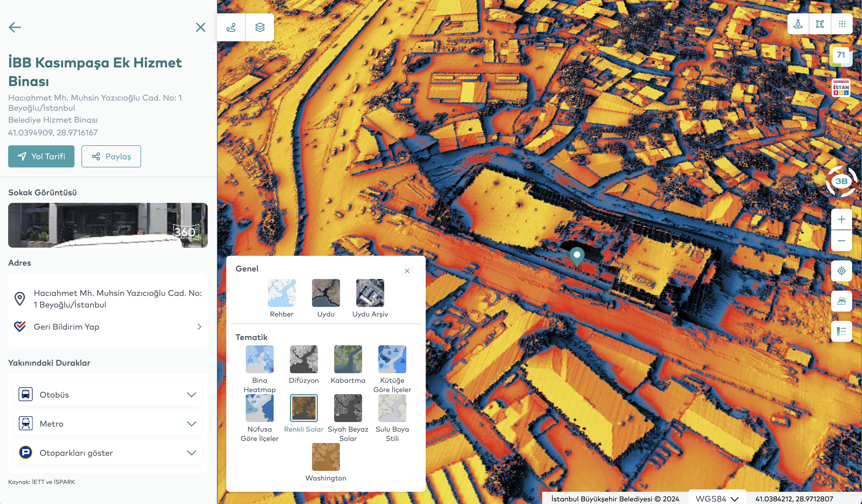Click the Yol Tarifi button
Image resolution: width=862 pixels, height=504 pixels.
(41, 156)
